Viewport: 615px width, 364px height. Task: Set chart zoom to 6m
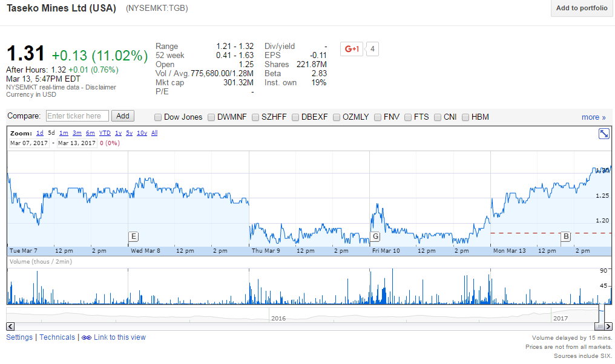coord(90,133)
